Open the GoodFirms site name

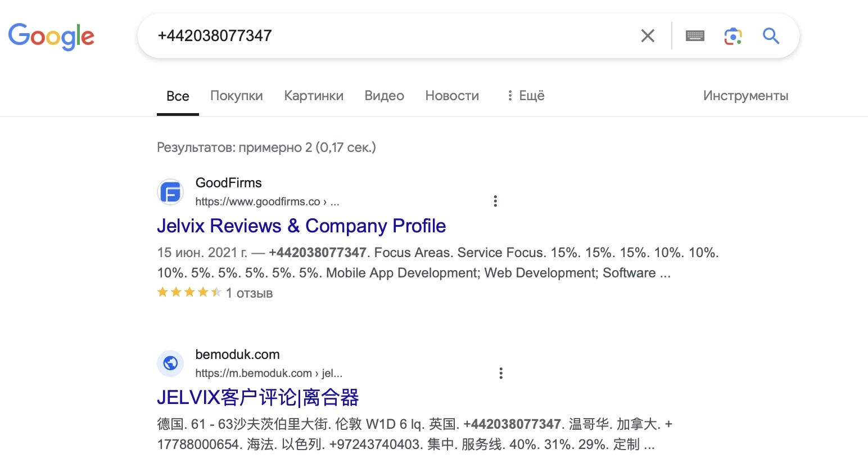(x=229, y=183)
